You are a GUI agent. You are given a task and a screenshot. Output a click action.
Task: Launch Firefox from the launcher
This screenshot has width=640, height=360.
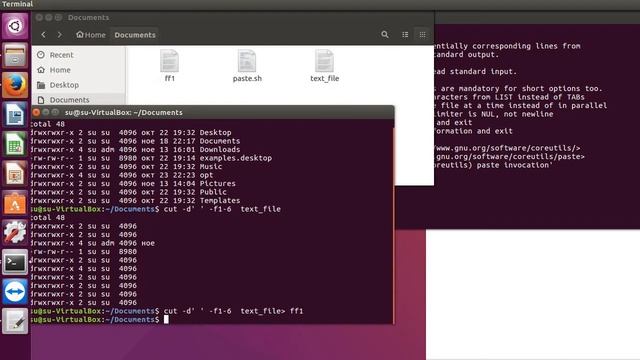coord(15,85)
